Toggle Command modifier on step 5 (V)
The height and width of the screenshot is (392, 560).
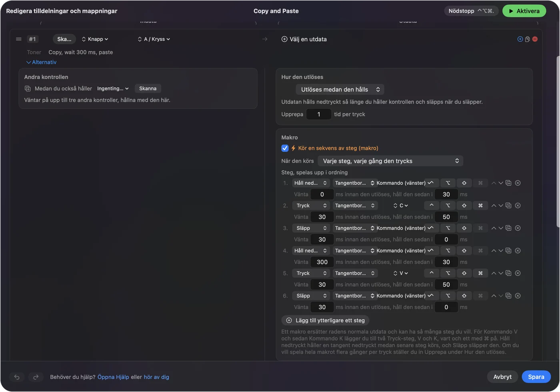coord(480,273)
